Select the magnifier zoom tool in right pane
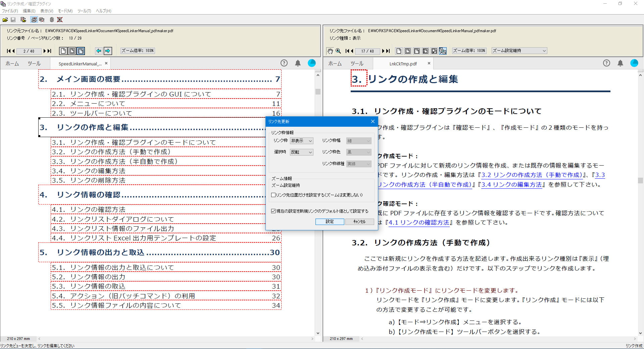This screenshot has height=349, width=644. click(338, 51)
